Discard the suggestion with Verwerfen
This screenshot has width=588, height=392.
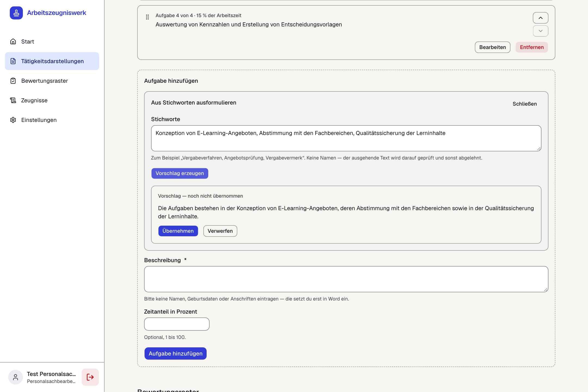click(220, 231)
